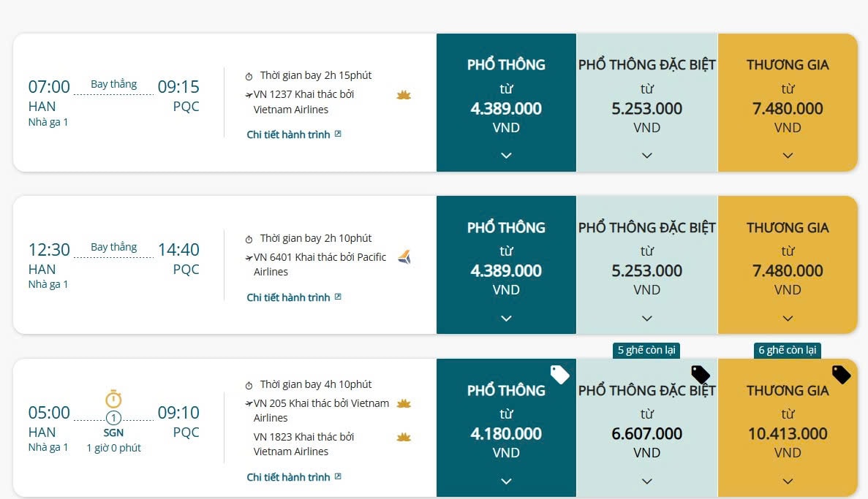Click lotus logo next to VN 1823
Viewport: 868px width, 499px height.
(403, 437)
